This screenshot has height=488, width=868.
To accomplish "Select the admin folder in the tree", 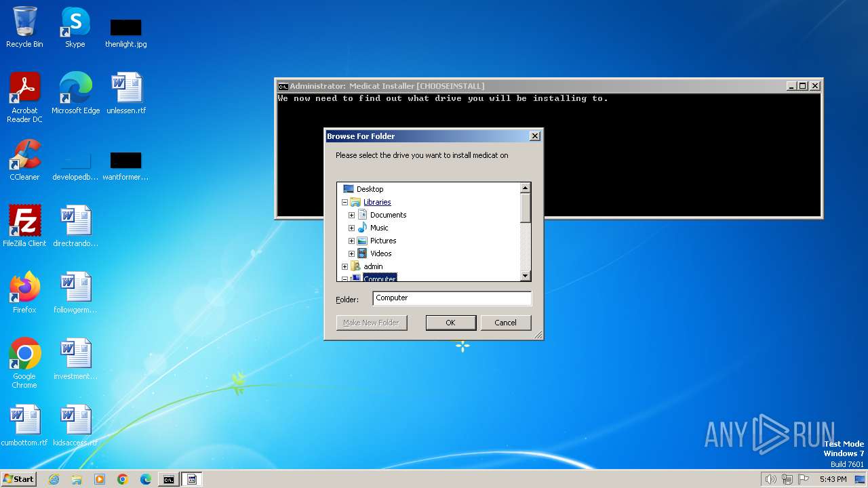I will click(373, 266).
